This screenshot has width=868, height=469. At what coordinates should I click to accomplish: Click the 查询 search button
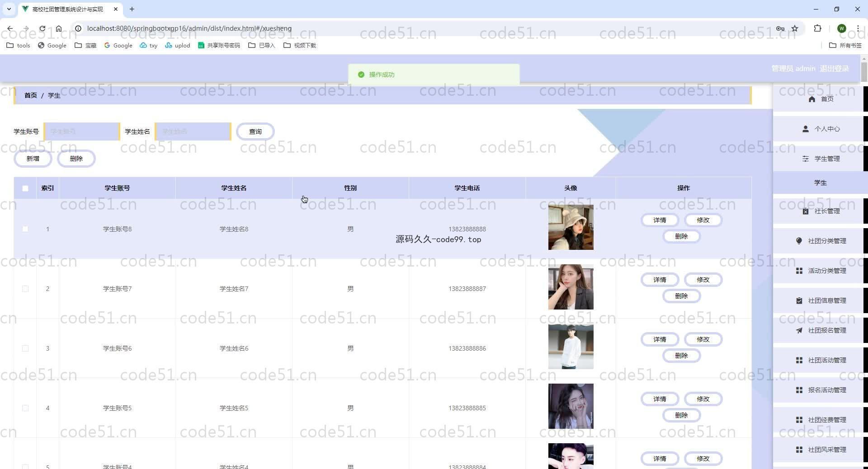[x=255, y=131]
